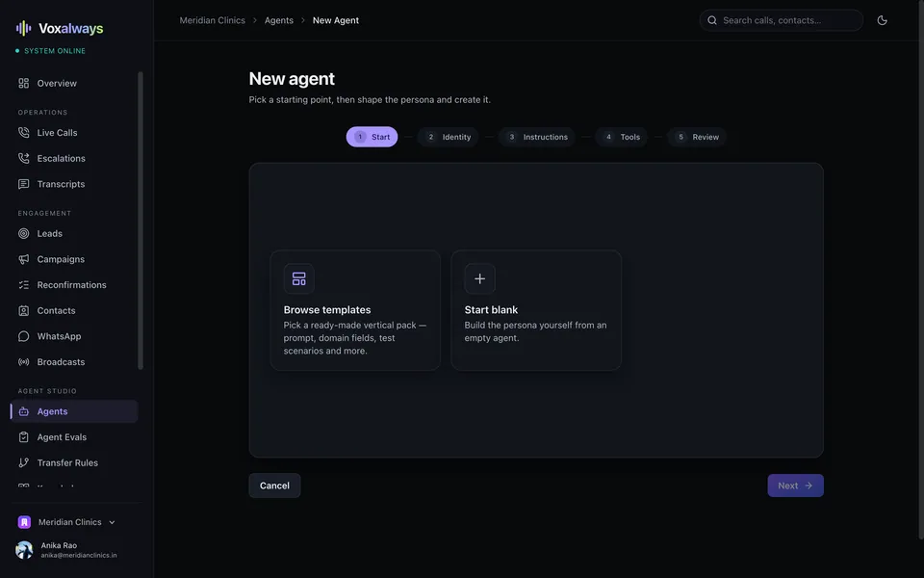Open the Overview menu item label
The height and width of the screenshot is (578, 924).
pyautogui.click(x=57, y=83)
